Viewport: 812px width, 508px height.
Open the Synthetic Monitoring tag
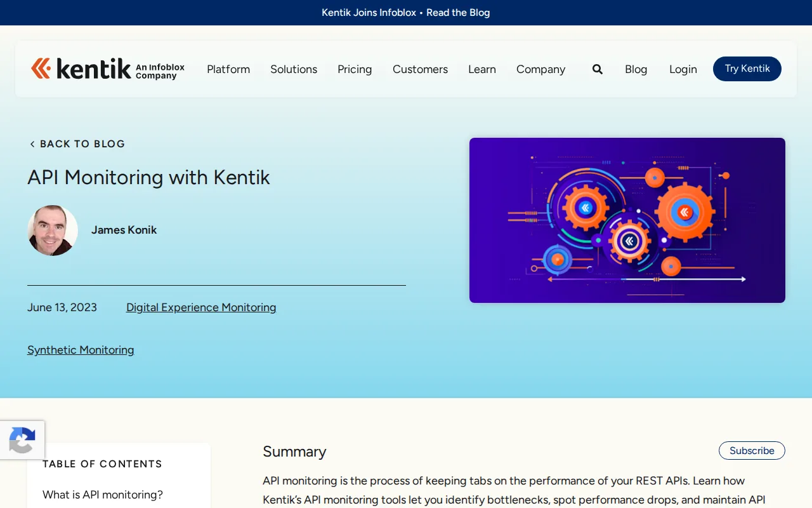(x=81, y=350)
